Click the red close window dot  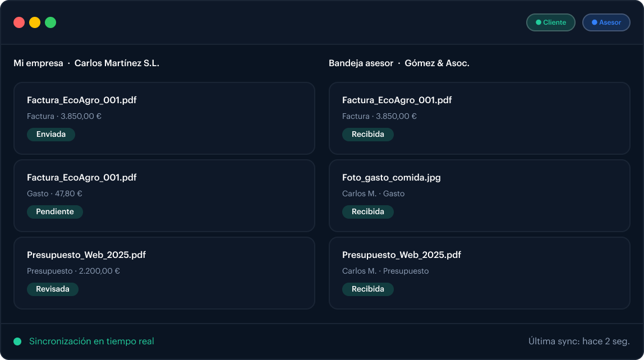(19, 22)
